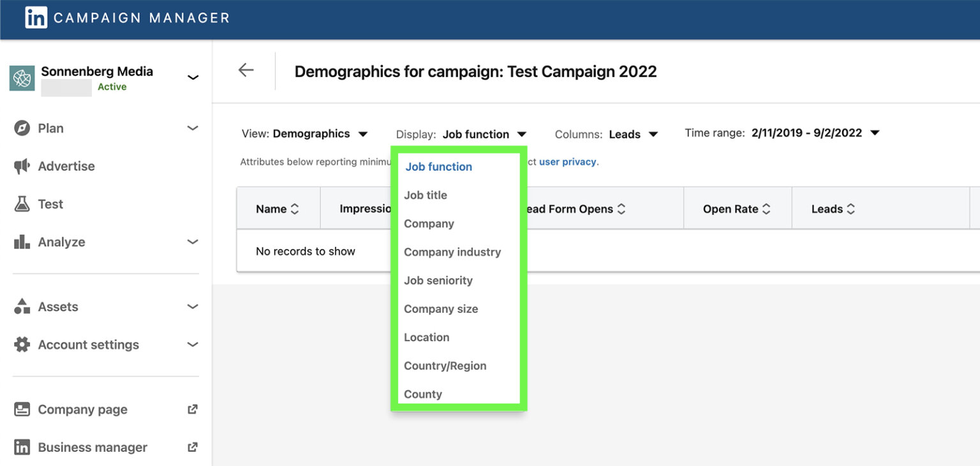Image resolution: width=980 pixels, height=466 pixels.
Task: Select the Plan icon in the sidebar
Action: coord(22,128)
